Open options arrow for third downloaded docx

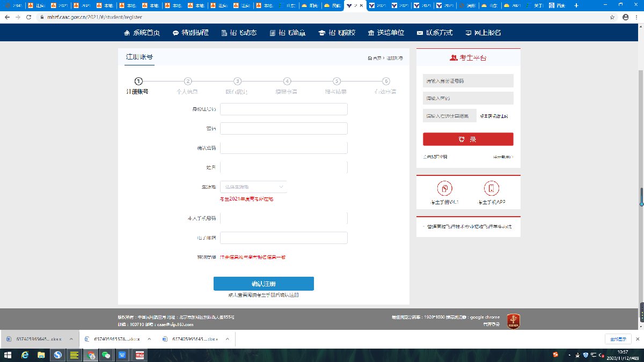point(228,339)
